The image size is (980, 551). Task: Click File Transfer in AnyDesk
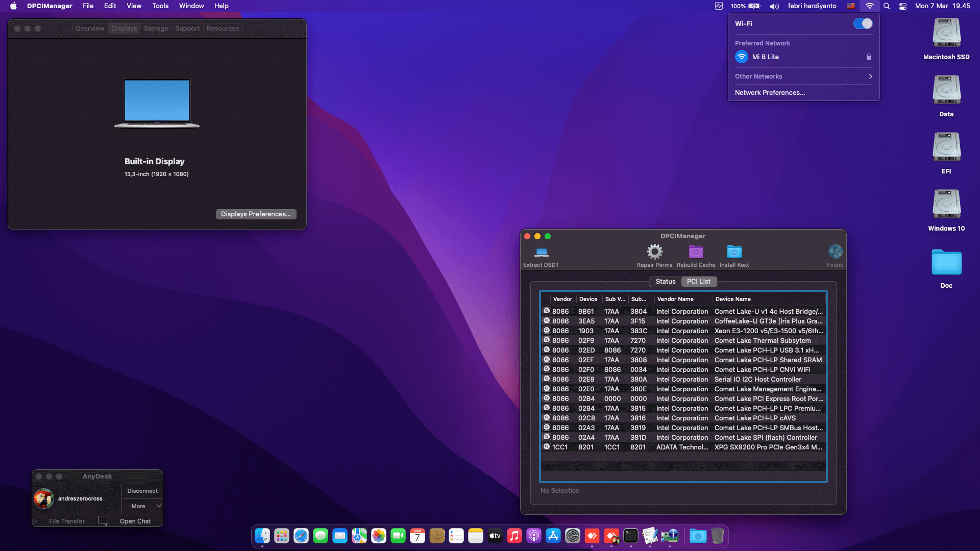tap(67, 521)
